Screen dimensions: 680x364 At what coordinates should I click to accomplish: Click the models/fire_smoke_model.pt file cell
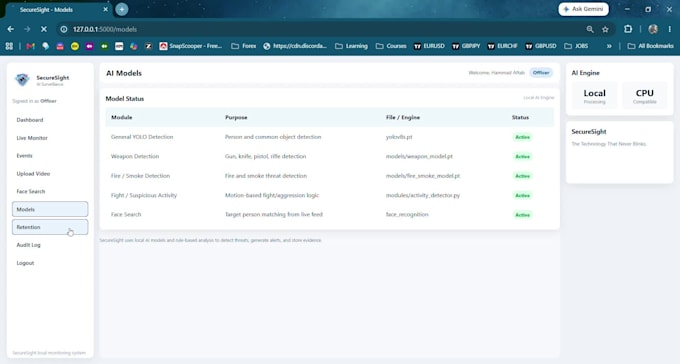423,176
